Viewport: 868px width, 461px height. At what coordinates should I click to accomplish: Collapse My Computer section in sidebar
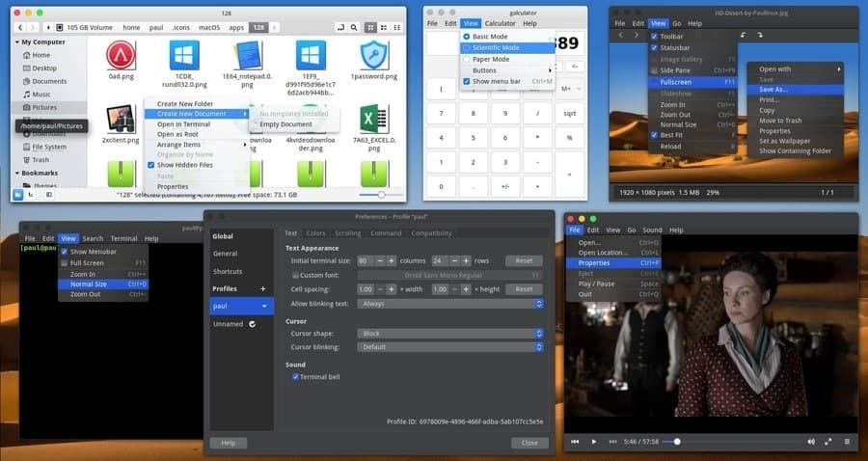(17, 42)
